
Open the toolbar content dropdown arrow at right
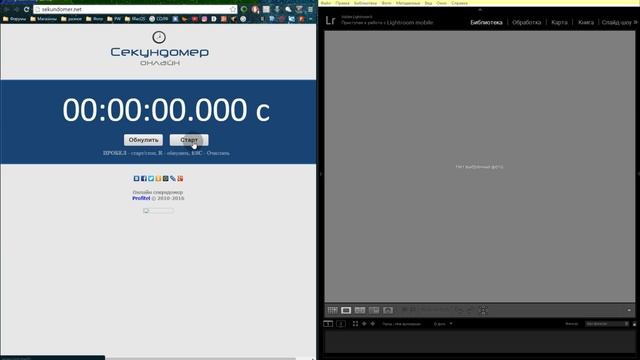[629, 311]
